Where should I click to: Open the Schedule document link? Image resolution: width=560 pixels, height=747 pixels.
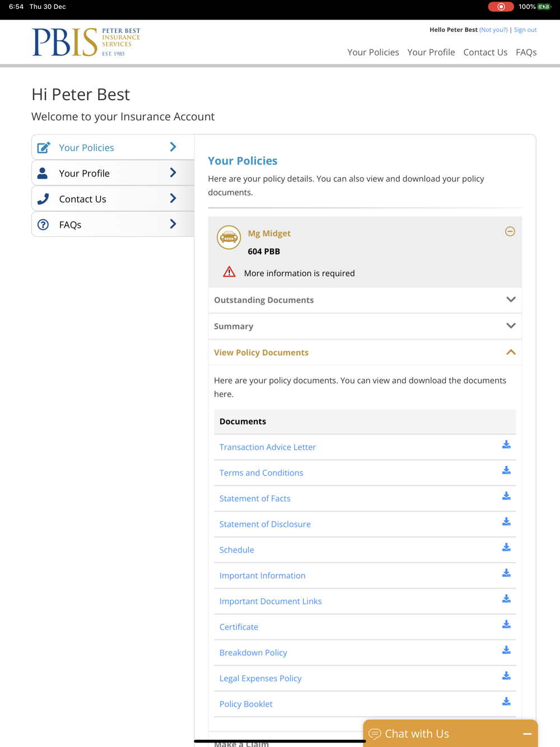tap(236, 550)
